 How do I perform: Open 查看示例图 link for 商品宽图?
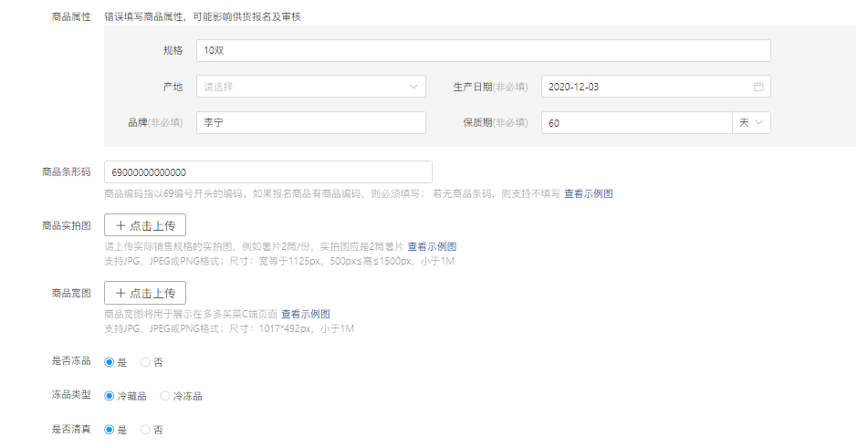(305, 314)
